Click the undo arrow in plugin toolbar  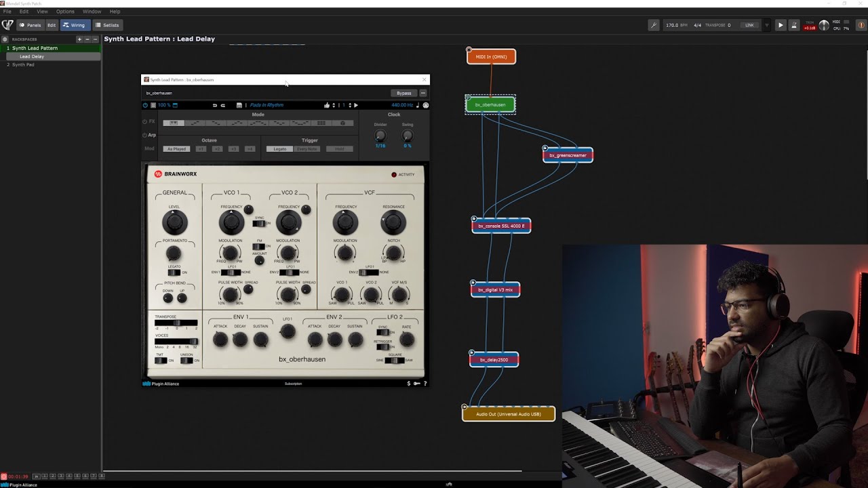[215, 105]
